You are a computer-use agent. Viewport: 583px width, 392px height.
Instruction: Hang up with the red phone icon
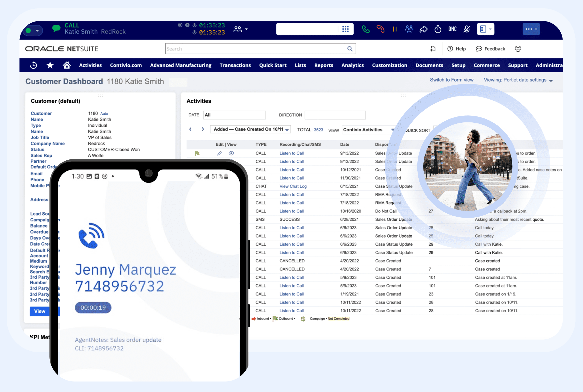pos(380,29)
